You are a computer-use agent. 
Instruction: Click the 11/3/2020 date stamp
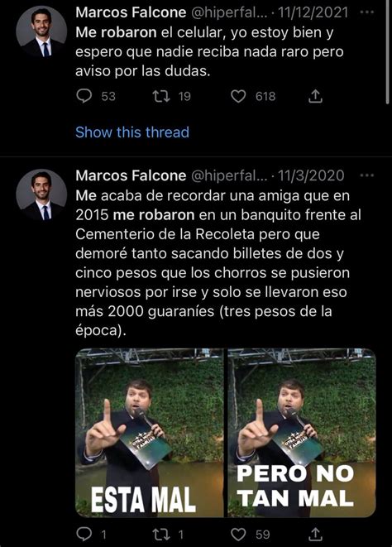pyautogui.click(x=311, y=175)
